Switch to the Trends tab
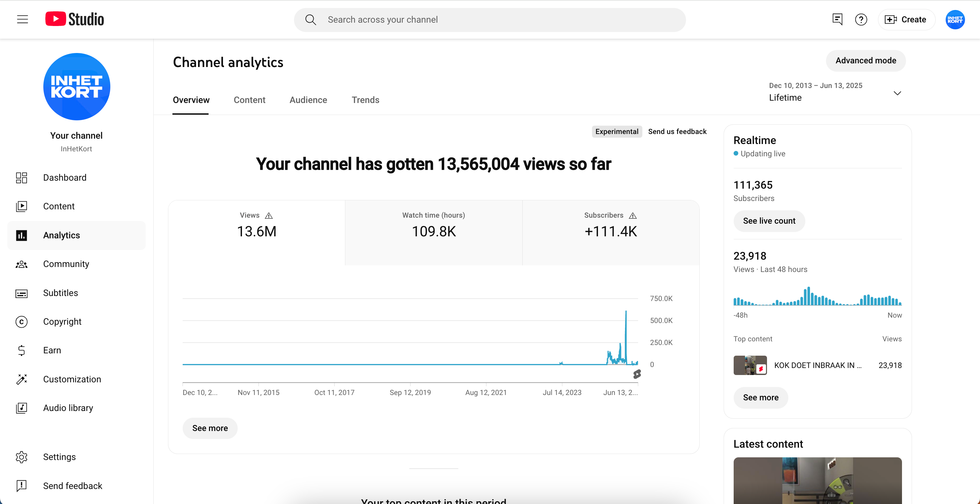The height and width of the screenshot is (504, 980). (365, 100)
